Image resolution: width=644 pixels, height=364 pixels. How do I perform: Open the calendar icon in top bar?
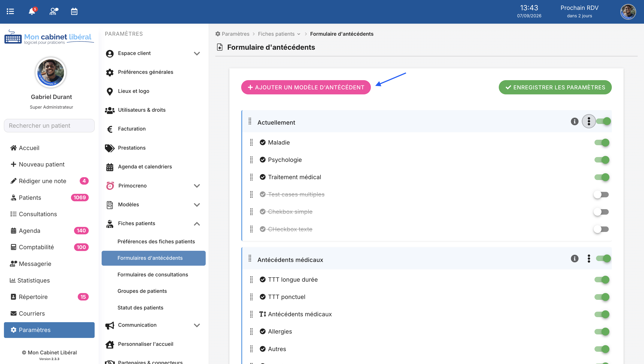coord(74,12)
